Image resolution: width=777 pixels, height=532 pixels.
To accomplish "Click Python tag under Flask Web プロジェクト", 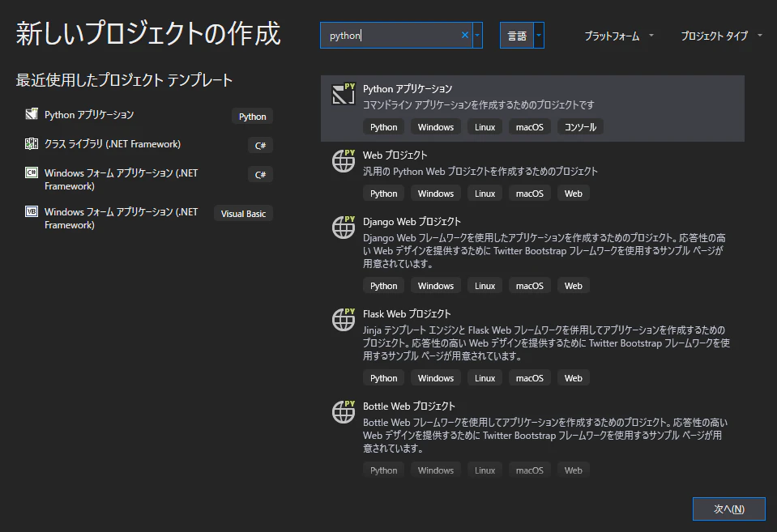I will [383, 378].
